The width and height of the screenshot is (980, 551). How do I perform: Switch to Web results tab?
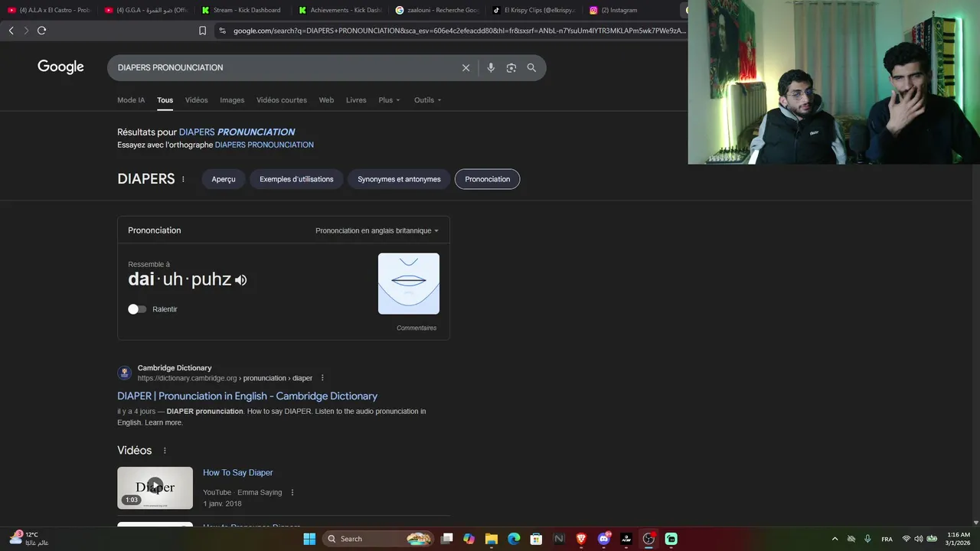326,100
